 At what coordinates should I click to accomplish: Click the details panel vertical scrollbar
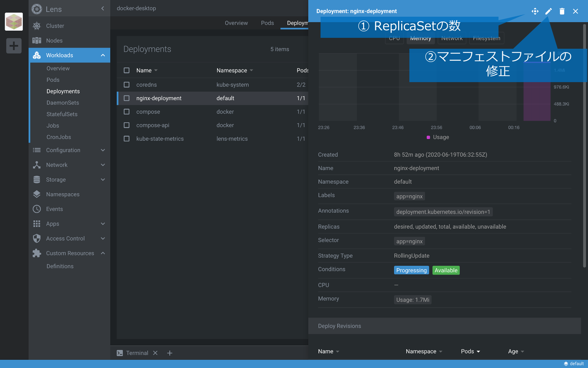585,145
